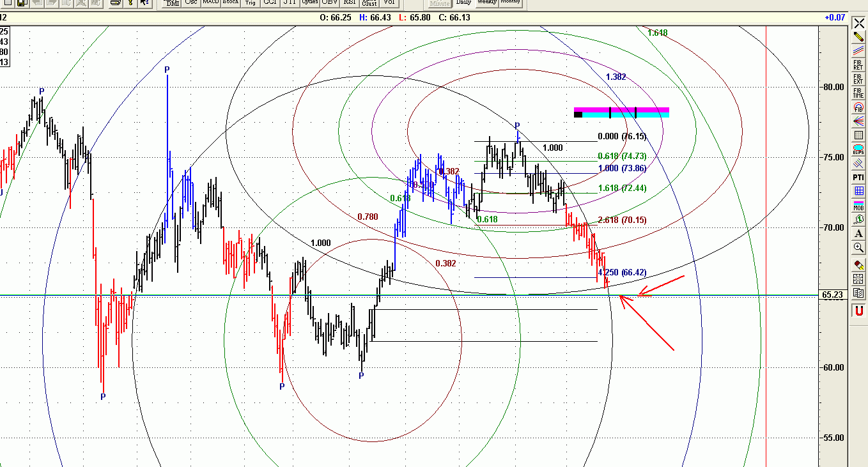868x467 pixels.
Task: Switch to Daily timeframe
Action: click(463, 3)
